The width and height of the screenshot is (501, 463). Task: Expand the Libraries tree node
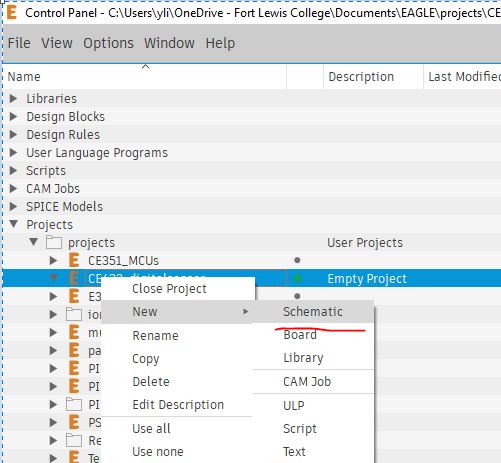(x=13, y=98)
